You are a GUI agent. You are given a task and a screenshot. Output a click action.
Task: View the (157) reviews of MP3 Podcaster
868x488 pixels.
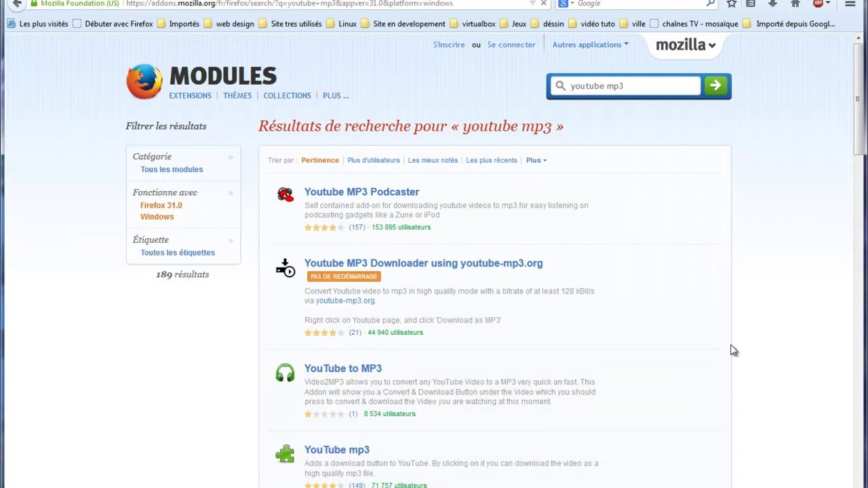point(357,227)
